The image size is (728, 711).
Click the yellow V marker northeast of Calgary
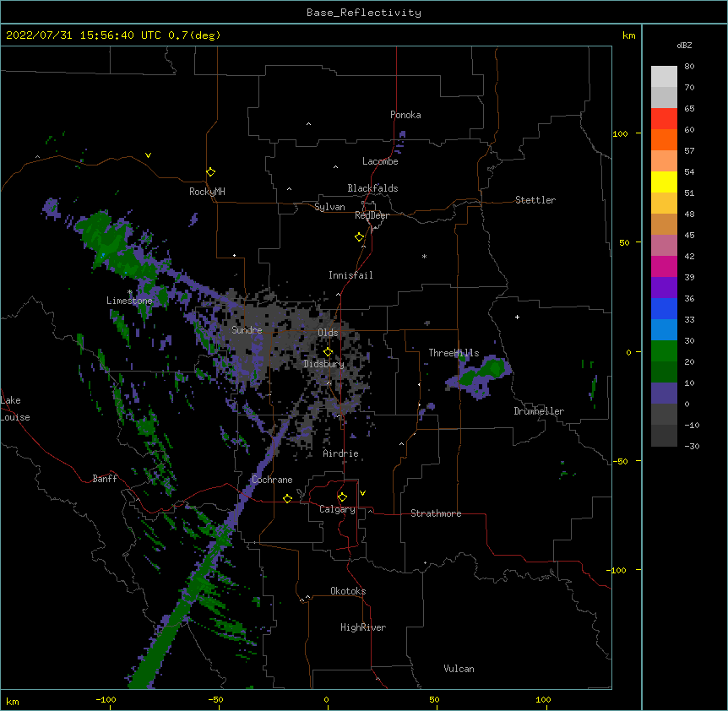tap(362, 493)
